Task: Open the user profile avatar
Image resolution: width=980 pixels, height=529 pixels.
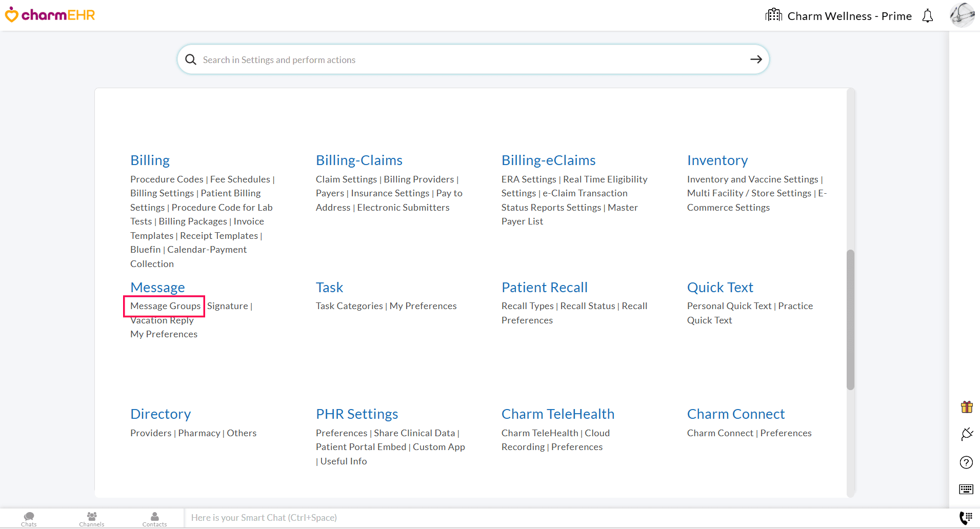Action: click(962, 15)
